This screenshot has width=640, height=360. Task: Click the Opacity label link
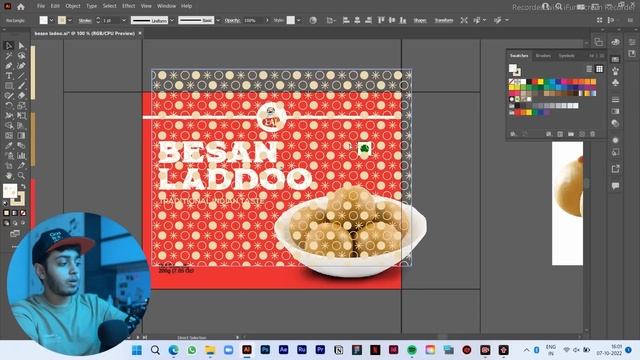click(232, 20)
